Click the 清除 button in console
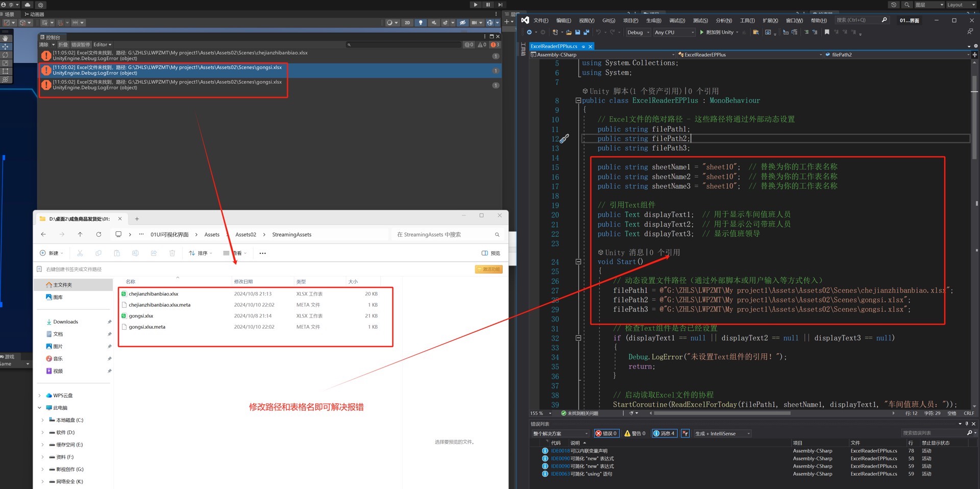 pos(44,45)
